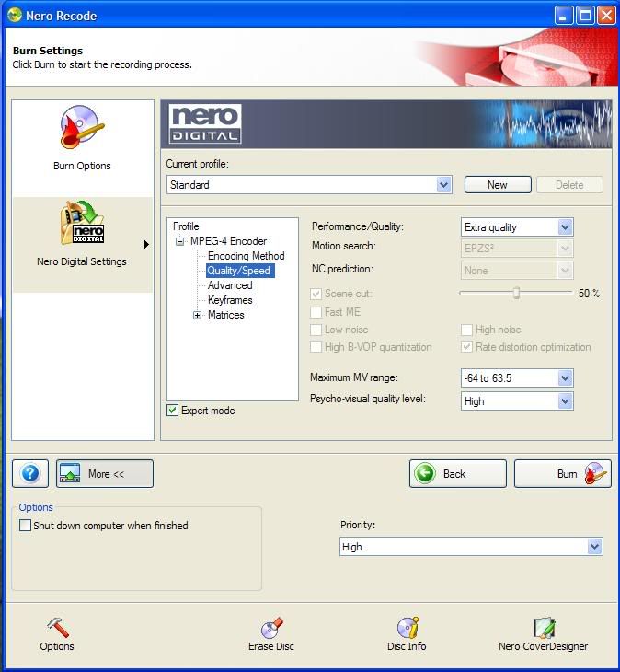Click the More << button
The width and height of the screenshot is (620, 672).
coord(105,473)
